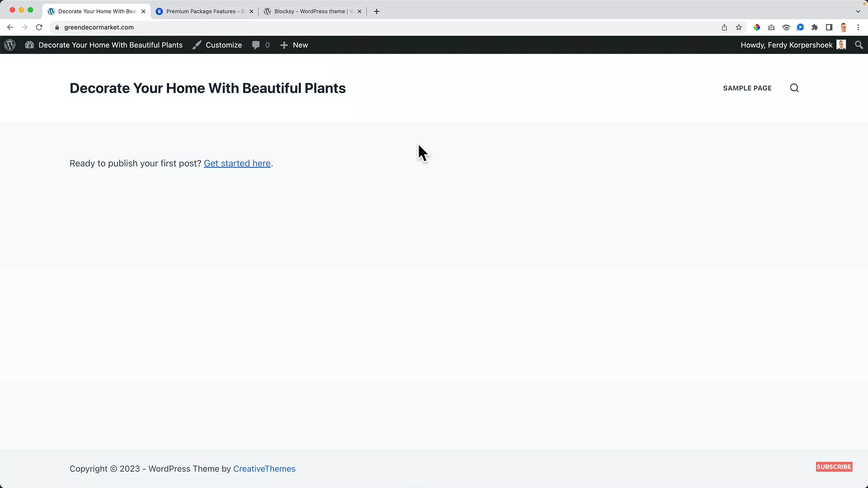Screen dimensions: 868x488
Task: Open the color wheel extension icon
Action: point(757,27)
